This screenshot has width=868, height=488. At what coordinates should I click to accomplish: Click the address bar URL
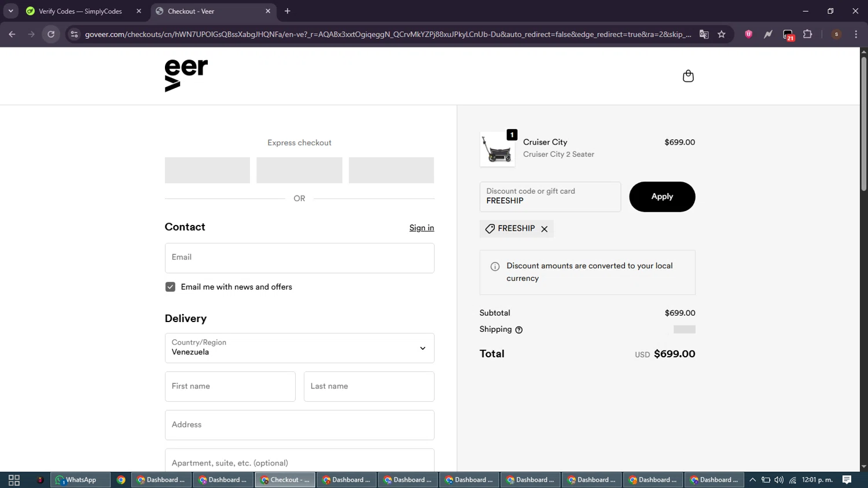[x=388, y=34]
